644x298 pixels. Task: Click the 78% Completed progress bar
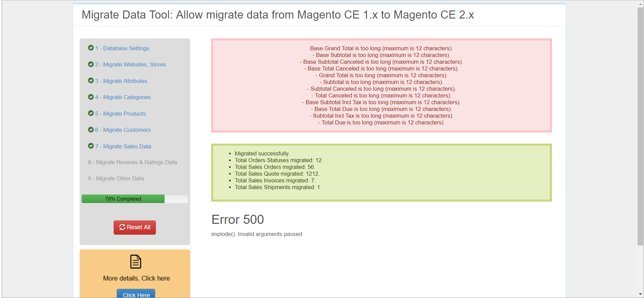135,199
